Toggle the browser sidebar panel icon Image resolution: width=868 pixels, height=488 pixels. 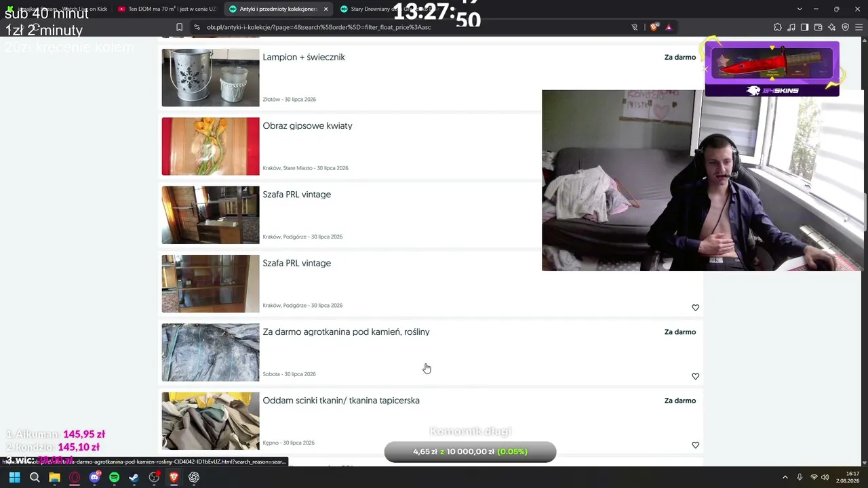(x=804, y=27)
